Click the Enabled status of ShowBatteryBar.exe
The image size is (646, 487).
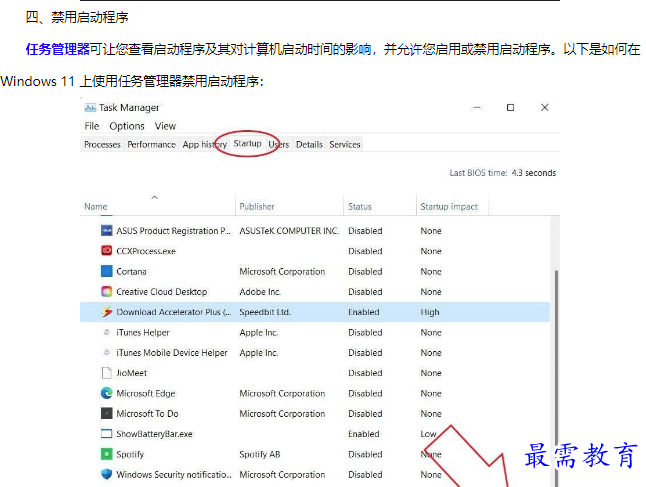click(x=363, y=434)
